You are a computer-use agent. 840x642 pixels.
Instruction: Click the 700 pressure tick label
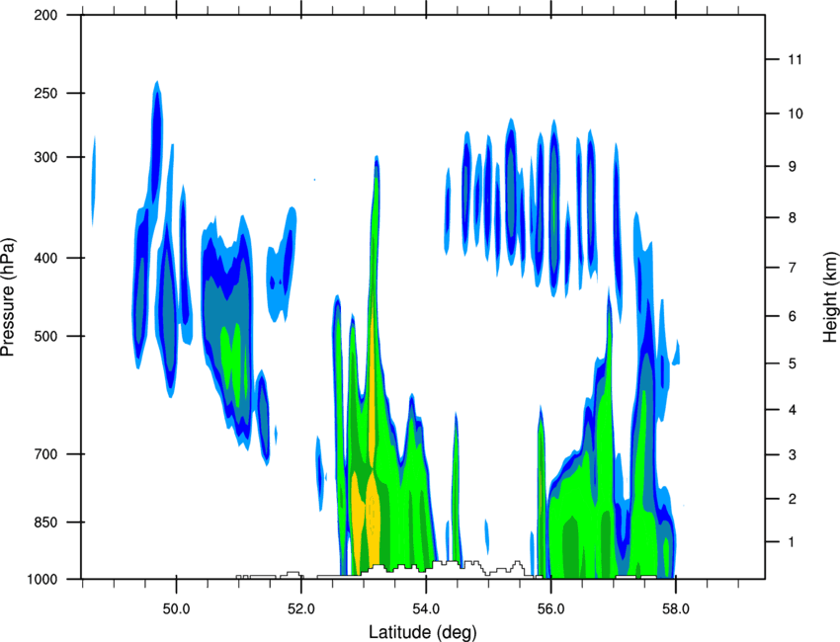[45, 454]
